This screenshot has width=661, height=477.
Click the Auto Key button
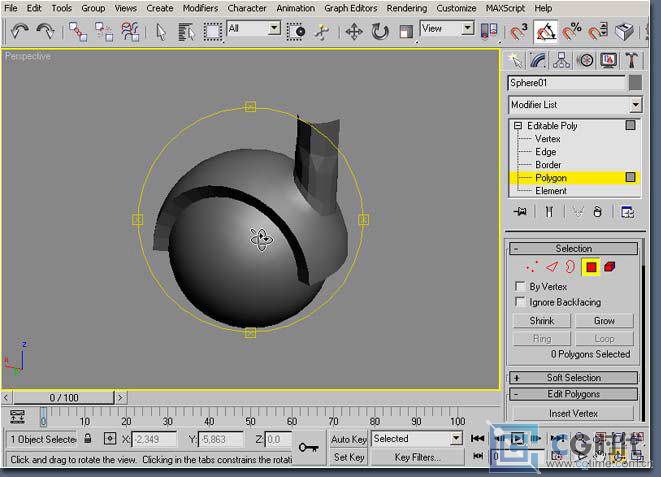pos(349,439)
